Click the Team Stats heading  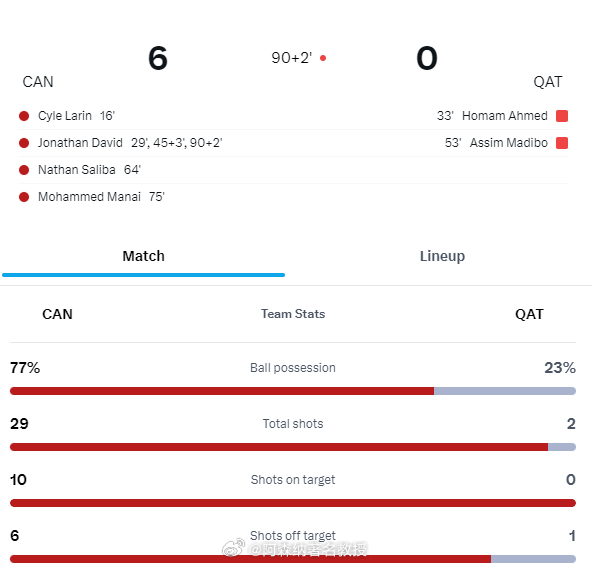pos(293,314)
